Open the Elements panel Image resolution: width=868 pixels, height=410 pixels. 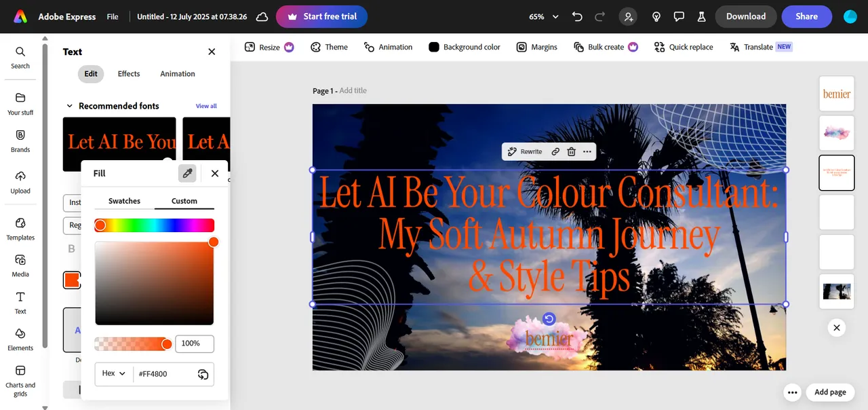tap(20, 339)
